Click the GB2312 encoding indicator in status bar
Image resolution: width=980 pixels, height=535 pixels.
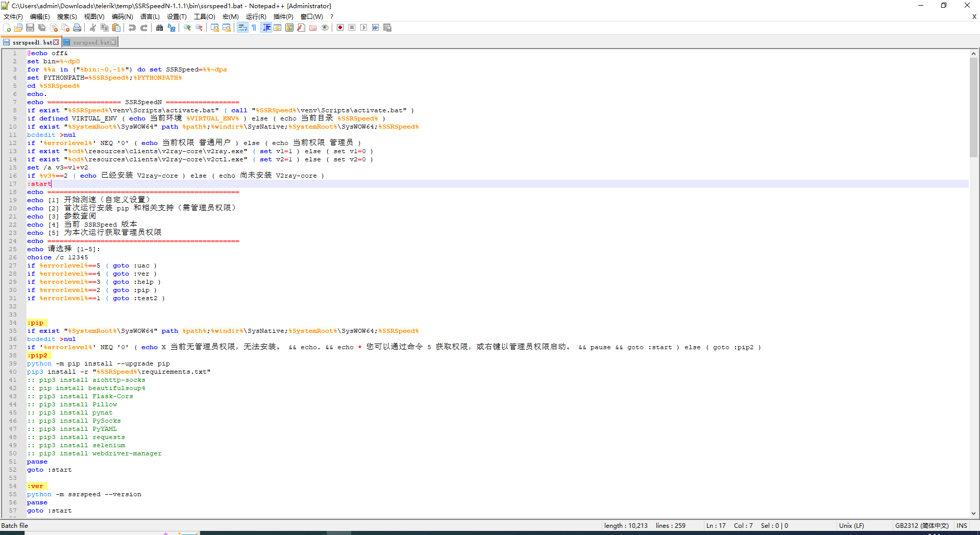click(x=921, y=525)
